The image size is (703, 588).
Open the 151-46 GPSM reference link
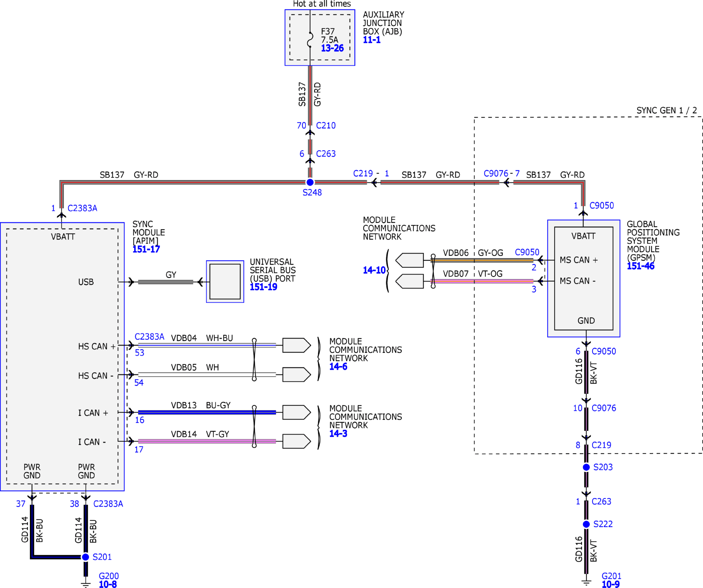pyautogui.click(x=640, y=266)
